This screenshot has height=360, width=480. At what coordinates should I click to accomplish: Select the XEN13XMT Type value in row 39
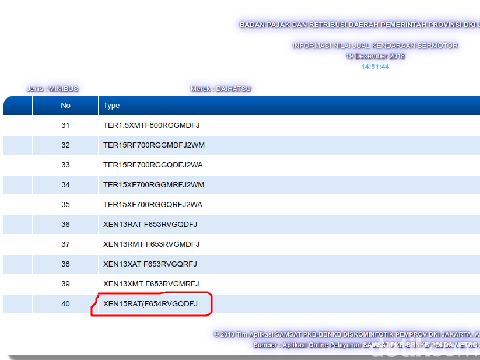(x=151, y=284)
